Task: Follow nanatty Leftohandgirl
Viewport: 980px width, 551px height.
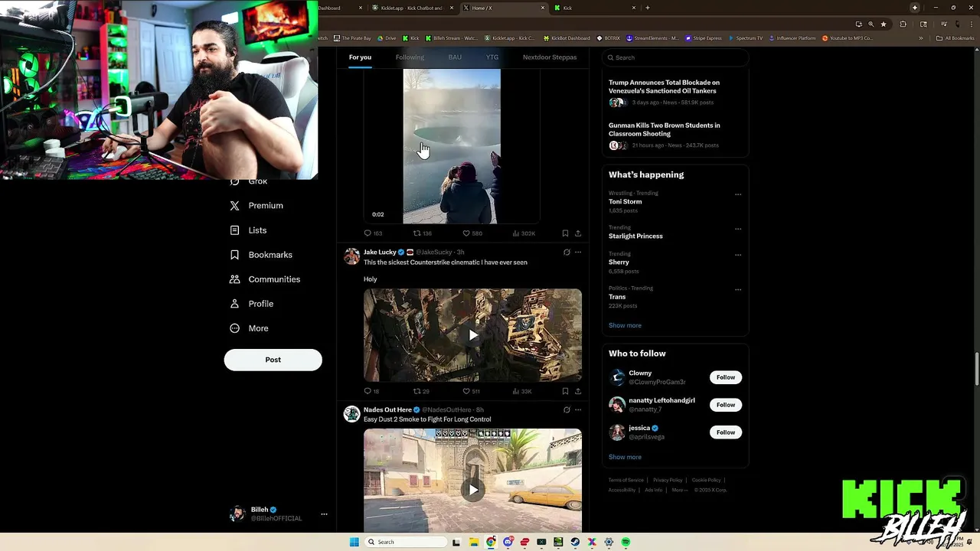Action: tap(726, 405)
